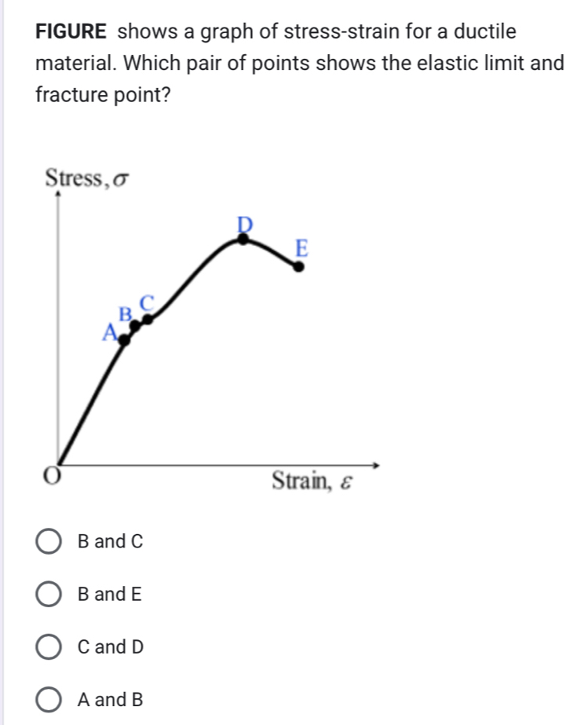The image size is (588, 725).
Task: Click the point labeled B on the curve
Action: 133,326
